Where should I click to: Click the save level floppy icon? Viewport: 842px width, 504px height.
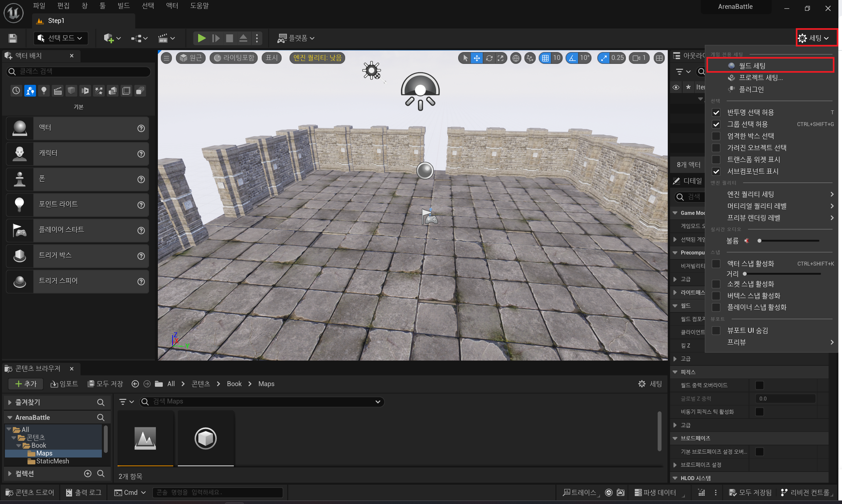point(12,38)
